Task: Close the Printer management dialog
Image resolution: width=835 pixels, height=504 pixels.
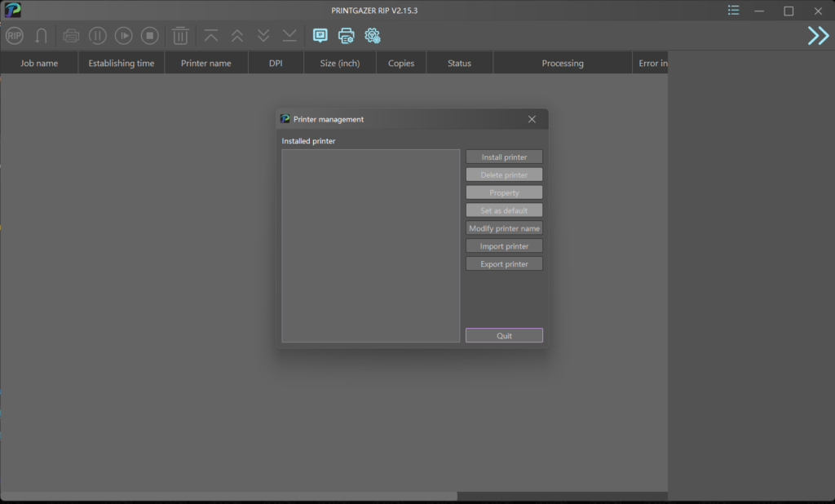Action: pyautogui.click(x=532, y=119)
